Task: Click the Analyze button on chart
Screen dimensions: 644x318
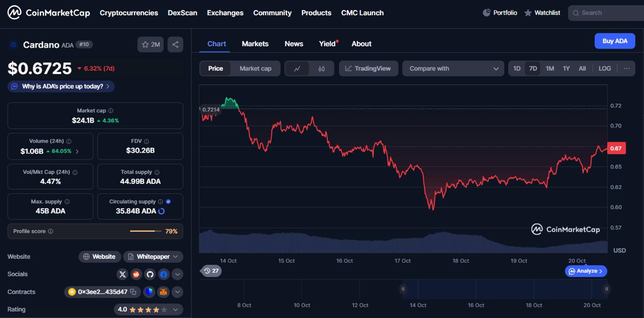Action: pos(586,271)
